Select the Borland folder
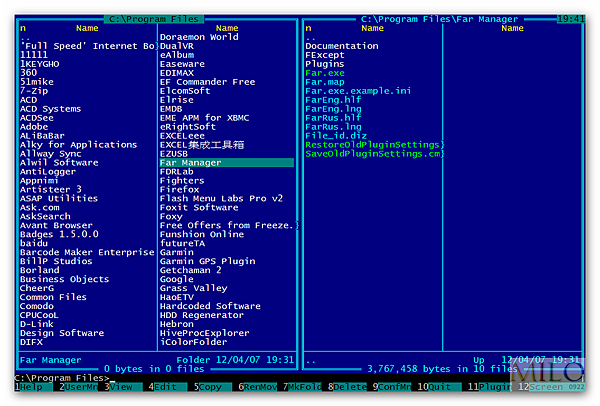Viewport: 600px width, 406px height. (x=39, y=270)
